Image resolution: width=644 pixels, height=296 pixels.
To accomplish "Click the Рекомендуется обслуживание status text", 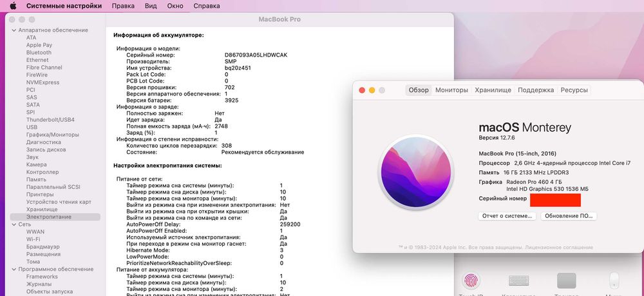I will [263, 152].
